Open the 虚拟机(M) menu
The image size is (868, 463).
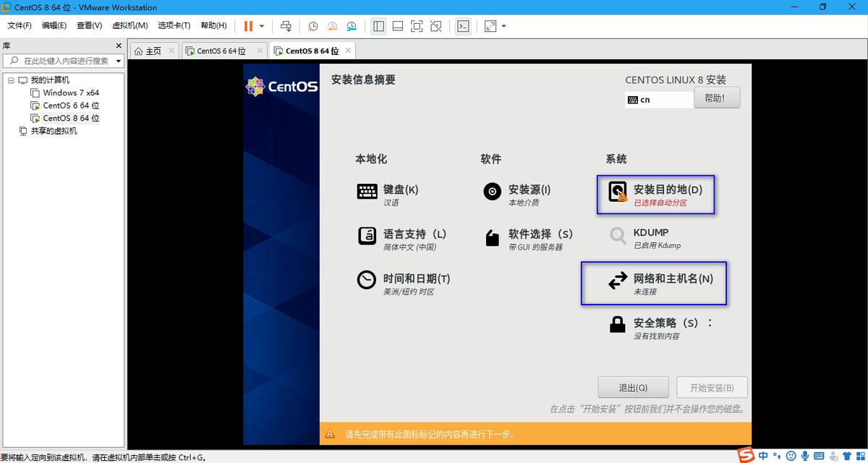click(130, 25)
